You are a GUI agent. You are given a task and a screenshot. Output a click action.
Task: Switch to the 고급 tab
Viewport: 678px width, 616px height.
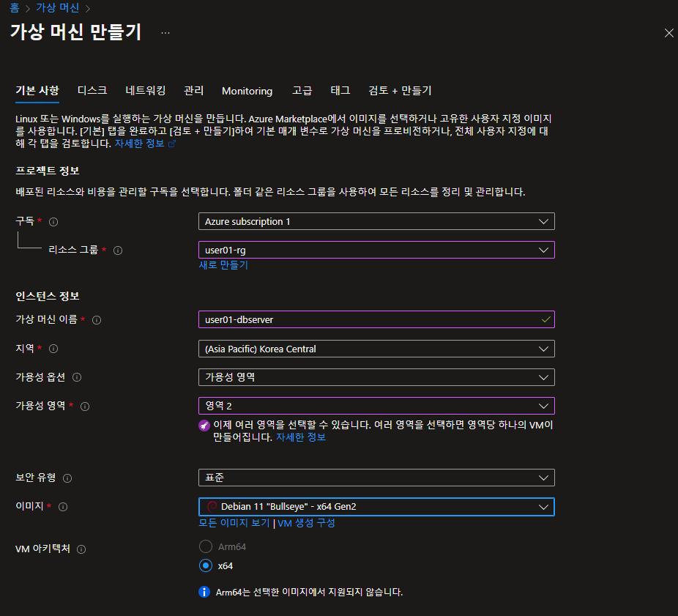click(302, 91)
